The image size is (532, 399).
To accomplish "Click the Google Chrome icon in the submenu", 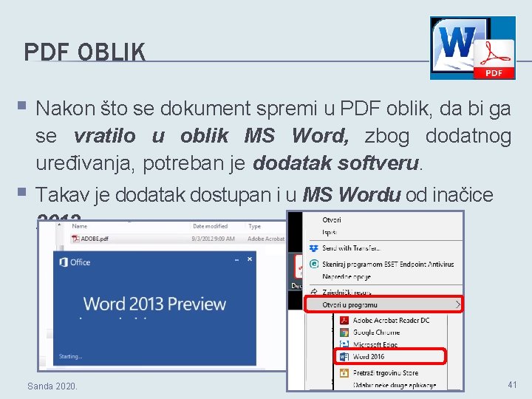I will click(x=344, y=332).
